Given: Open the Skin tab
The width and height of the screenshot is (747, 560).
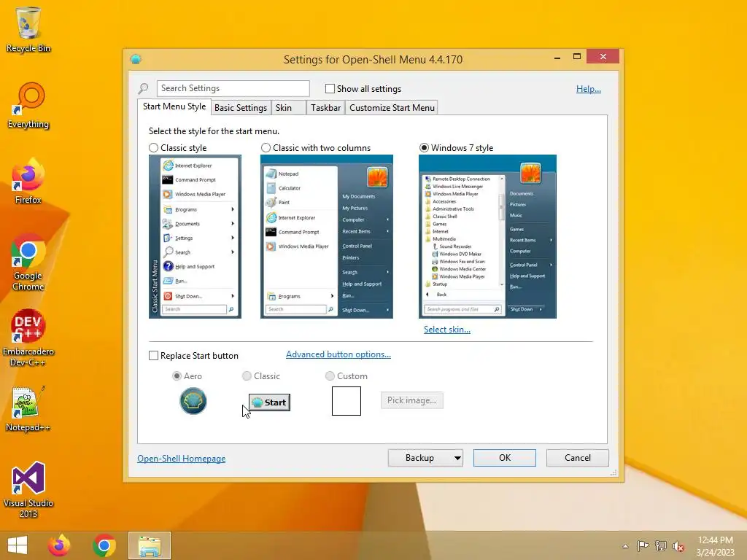Looking at the screenshot, I should (x=288, y=108).
